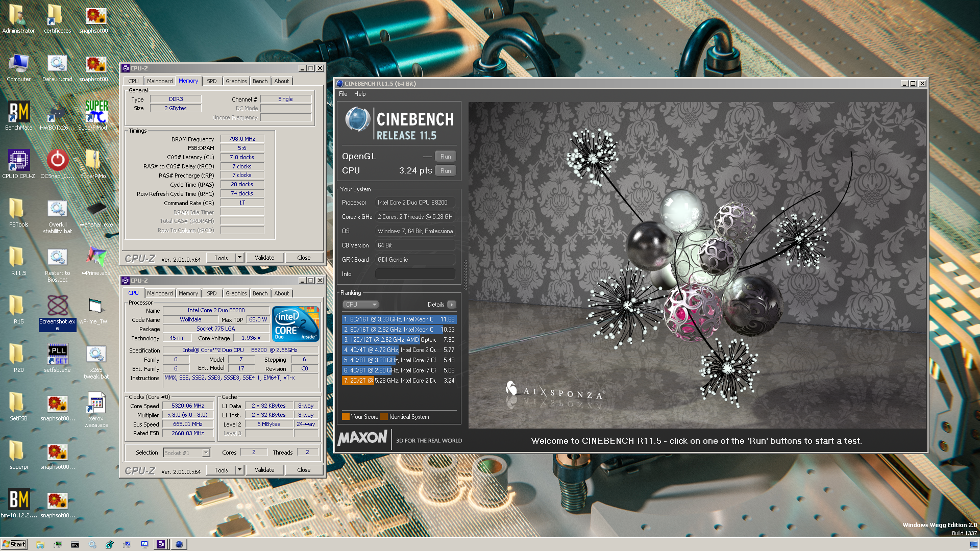Open the Tools dropdown arrow in lower CPU-Z
980x551 pixels.
pyautogui.click(x=239, y=470)
